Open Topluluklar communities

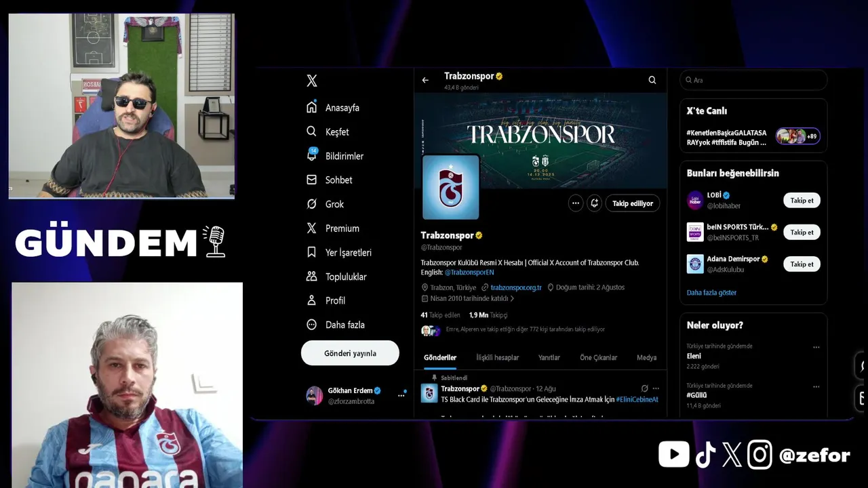pos(336,277)
